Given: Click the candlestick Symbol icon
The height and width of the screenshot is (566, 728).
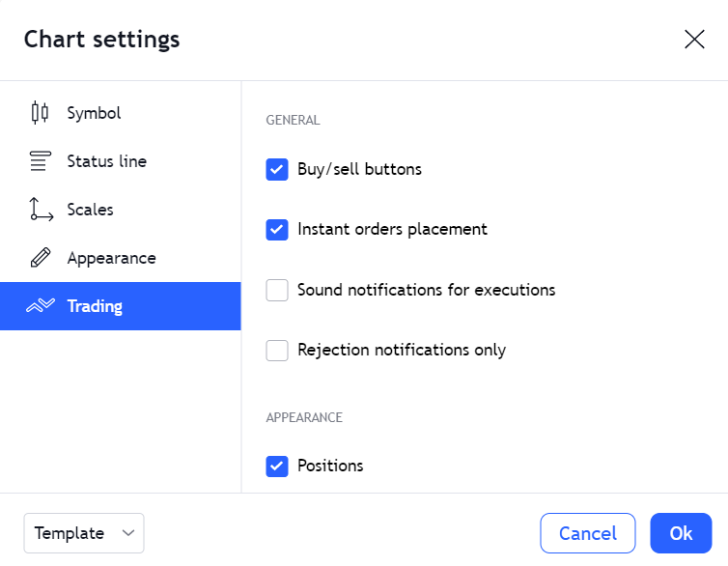Looking at the screenshot, I should tap(40, 113).
